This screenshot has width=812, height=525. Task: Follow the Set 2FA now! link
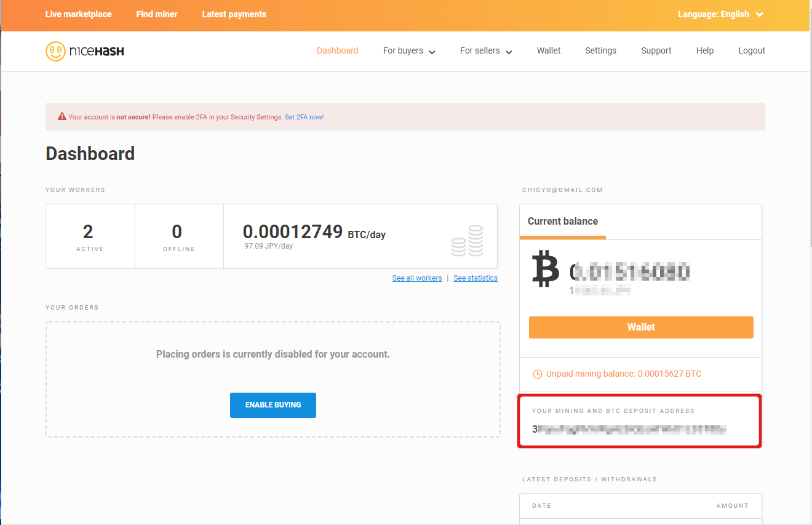(304, 117)
